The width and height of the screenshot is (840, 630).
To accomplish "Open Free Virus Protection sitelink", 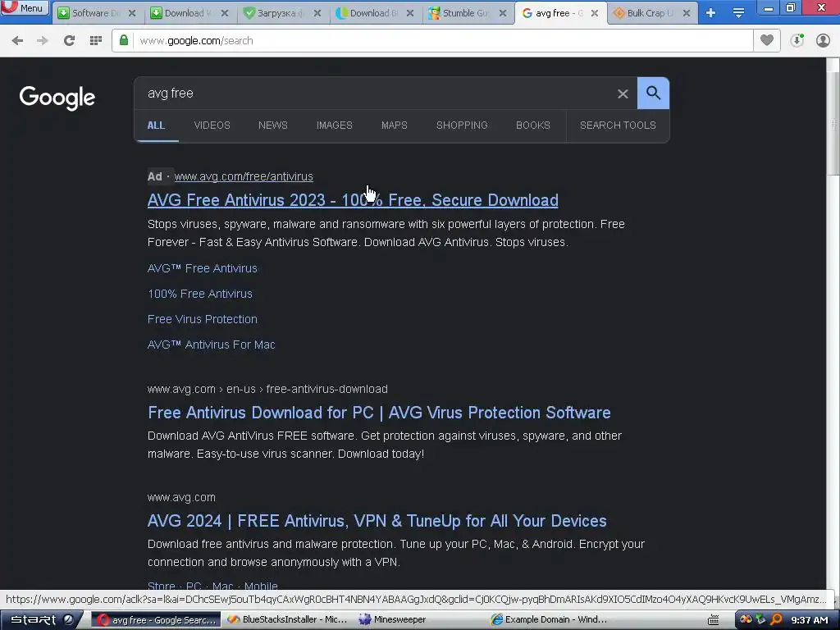I will click(203, 319).
